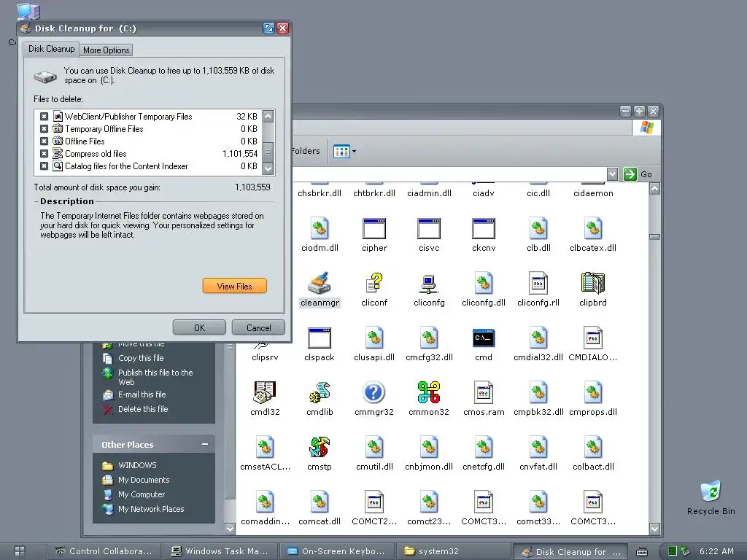The width and height of the screenshot is (747, 560).
Task: Open the address bar dropdown arrow
Action: (613, 174)
